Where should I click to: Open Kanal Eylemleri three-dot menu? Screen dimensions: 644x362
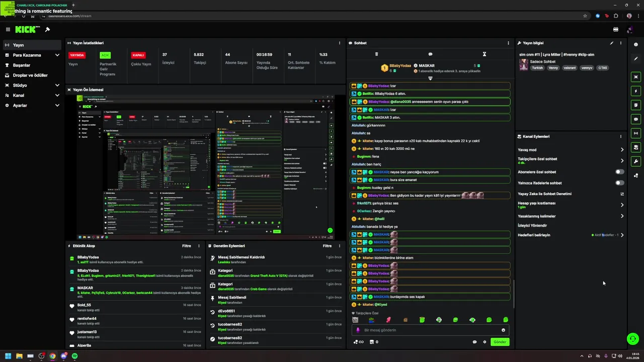click(x=621, y=136)
